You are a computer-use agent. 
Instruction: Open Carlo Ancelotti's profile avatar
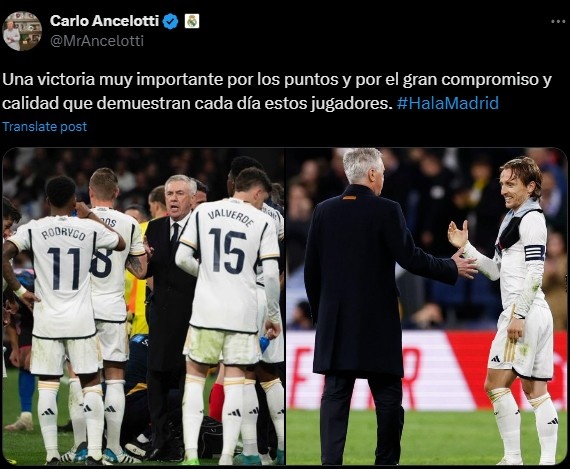[22, 31]
